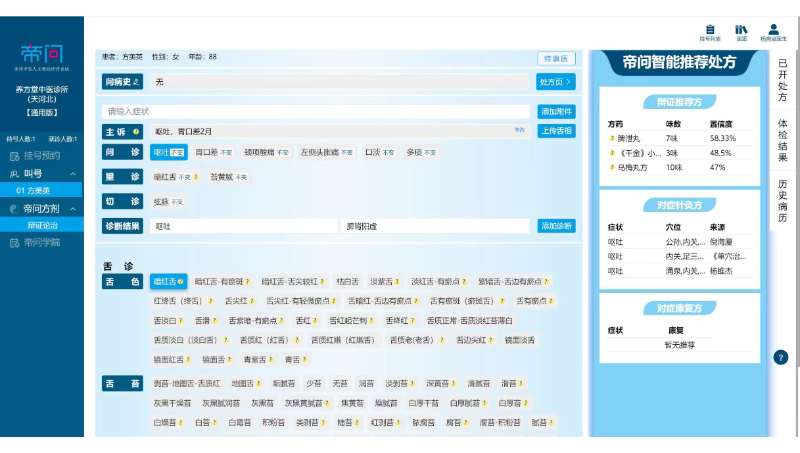The image size is (800, 453).
Task: Toggle the 口淡 symptom tag
Action: click(x=380, y=152)
